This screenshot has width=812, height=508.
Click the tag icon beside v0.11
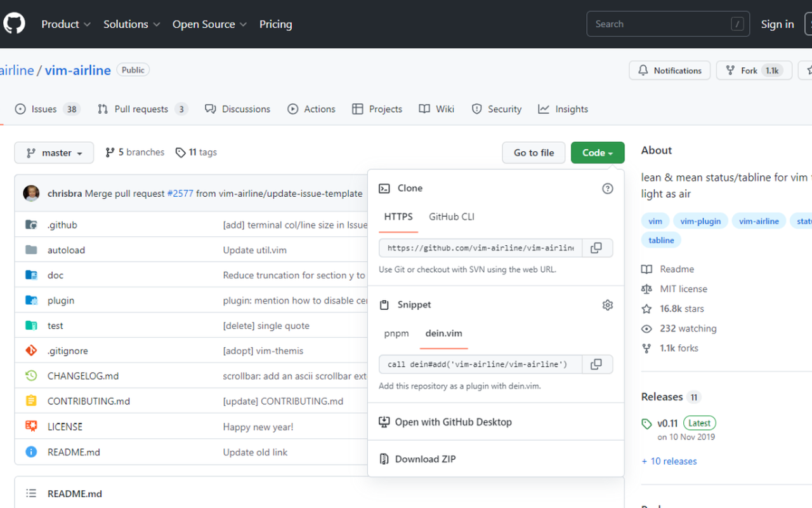[x=646, y=424]
